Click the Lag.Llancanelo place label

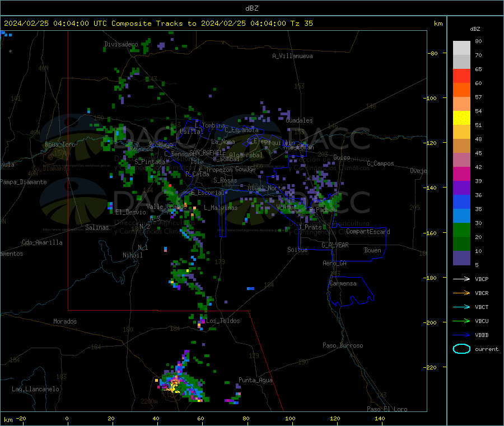(x=35, y=389)
